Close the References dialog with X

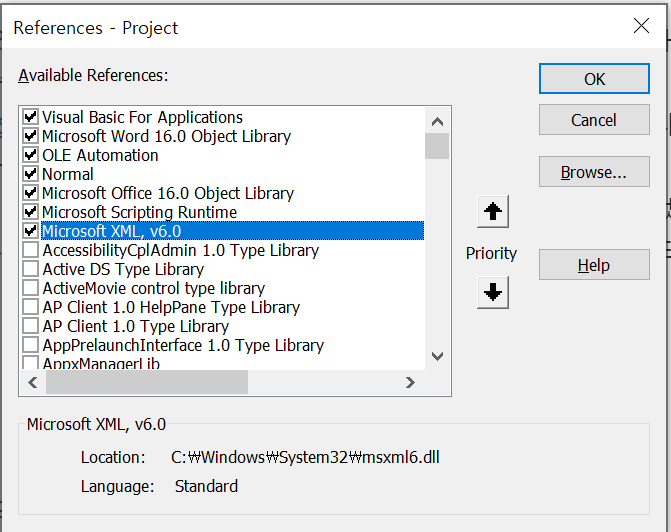[641, 26]
